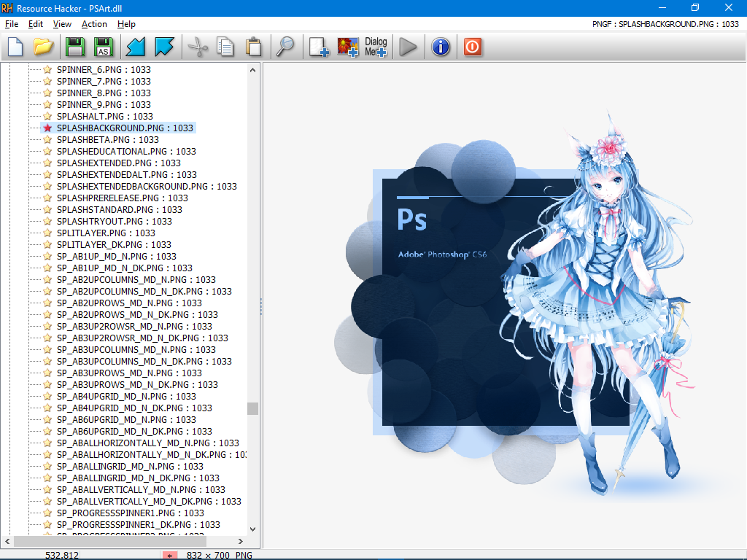747x560 pixels.
Task: Click the Add new resource page icon
Action: click(x=319, y=47)
